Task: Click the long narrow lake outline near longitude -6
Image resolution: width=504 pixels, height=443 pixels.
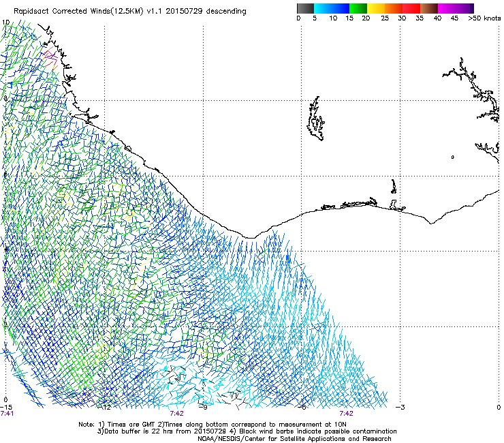Action: point(316,119)
